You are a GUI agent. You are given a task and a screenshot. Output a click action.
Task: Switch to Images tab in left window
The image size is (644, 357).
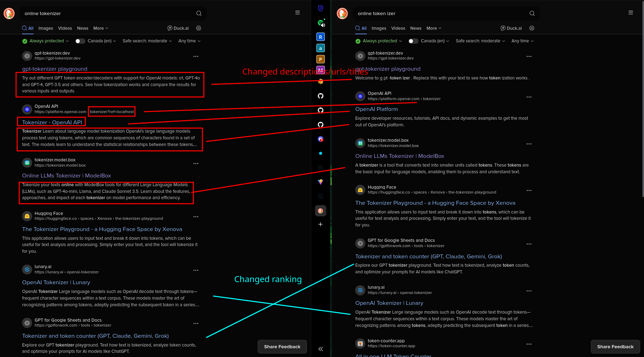46,28
